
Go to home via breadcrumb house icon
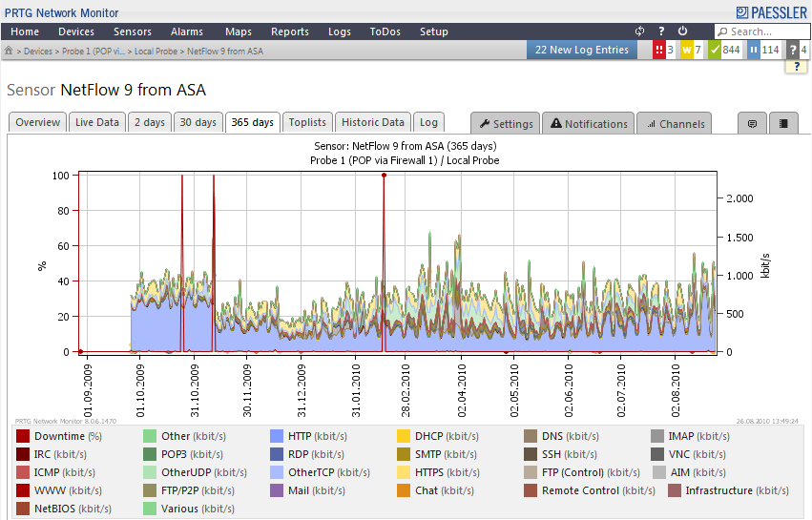click(9, 51)
